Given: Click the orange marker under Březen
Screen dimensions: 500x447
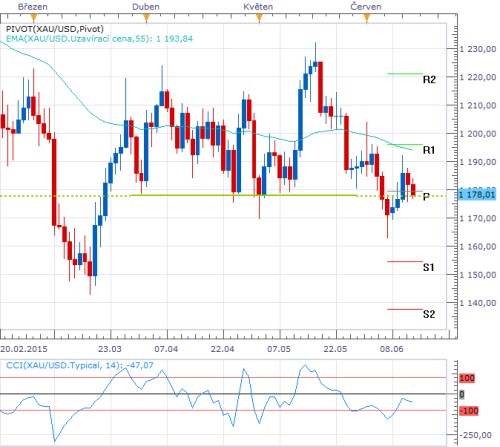Looking at the screenshot, I should 33,18.
